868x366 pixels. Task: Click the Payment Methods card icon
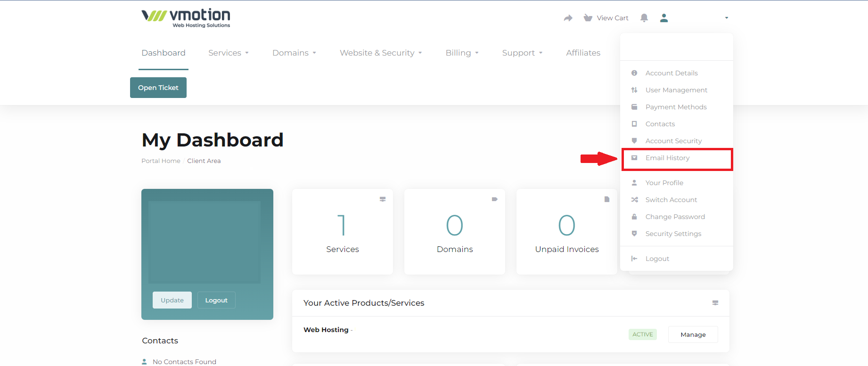(634, 107)
